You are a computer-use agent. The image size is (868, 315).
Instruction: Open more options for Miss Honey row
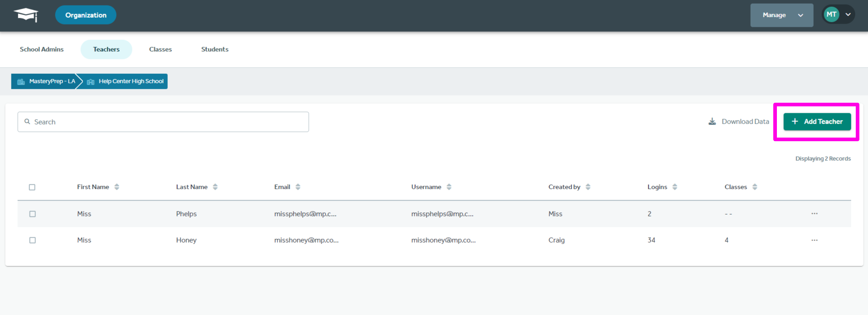click(815, 240)
